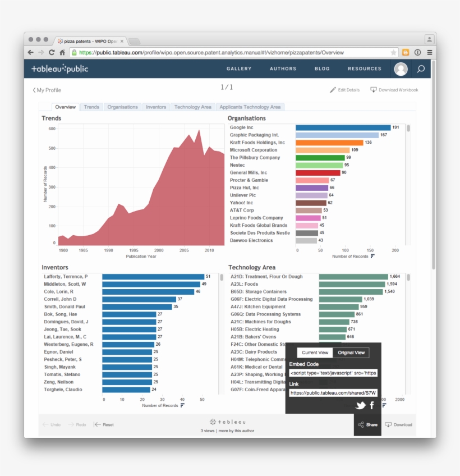
Task: Go back using browser back arrow
Action: [31, 53]
